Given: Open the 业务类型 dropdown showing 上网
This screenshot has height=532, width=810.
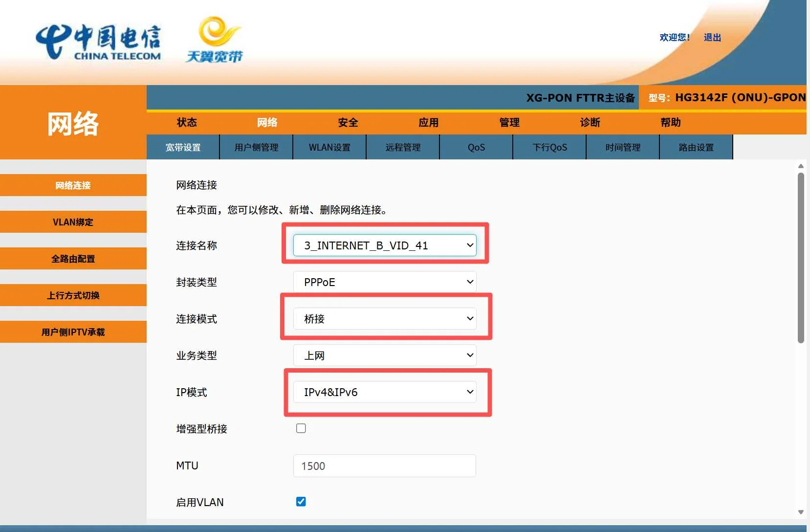Looking at the screenshot, I should [x=385, y=355].
